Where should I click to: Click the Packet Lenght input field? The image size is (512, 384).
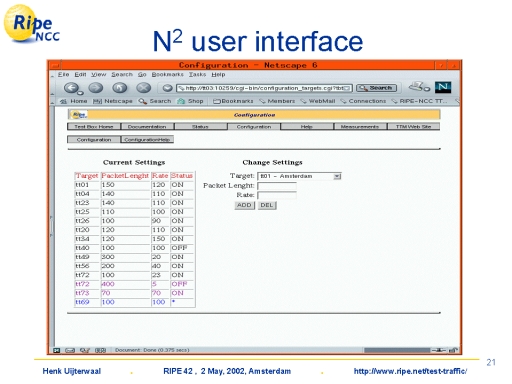click(x=277, y=186)
